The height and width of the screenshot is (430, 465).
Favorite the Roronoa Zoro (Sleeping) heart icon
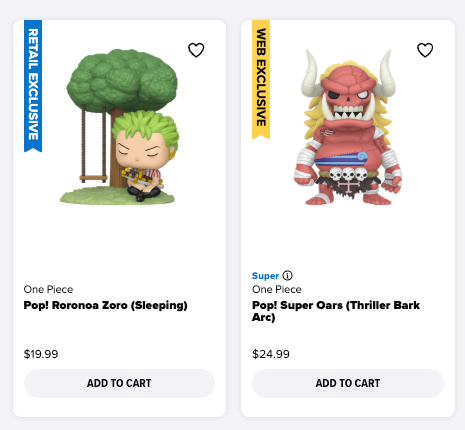tap(196, 50)
